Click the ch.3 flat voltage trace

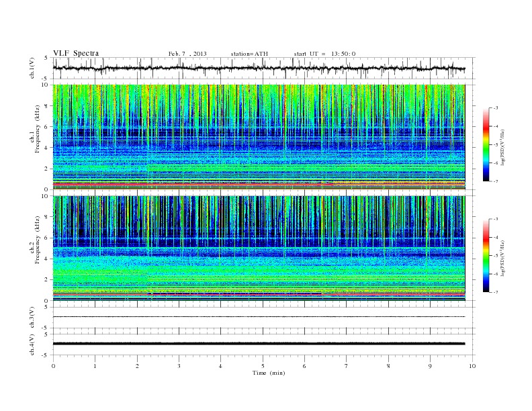(259, 317)
